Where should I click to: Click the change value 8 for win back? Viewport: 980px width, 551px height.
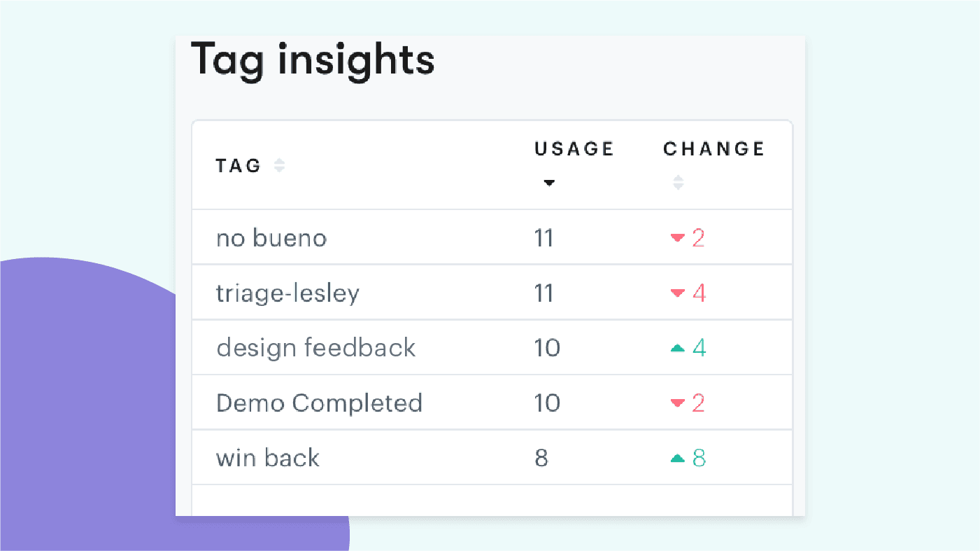click(699, 457)
